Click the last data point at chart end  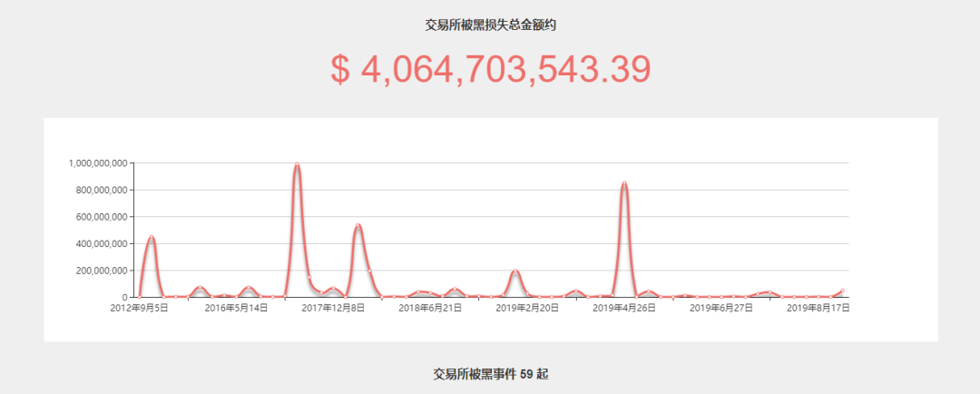pyautogui.click(x=842, y=291)
